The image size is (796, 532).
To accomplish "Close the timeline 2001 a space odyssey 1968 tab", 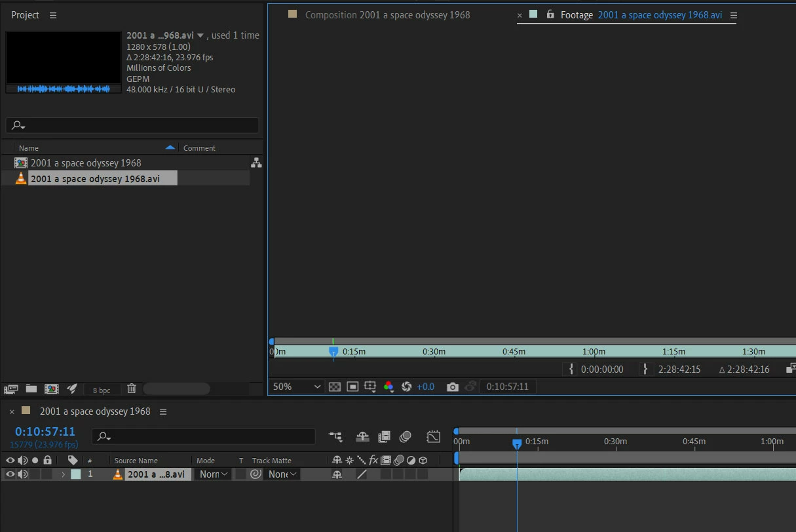I will click(x=12, y=412).
